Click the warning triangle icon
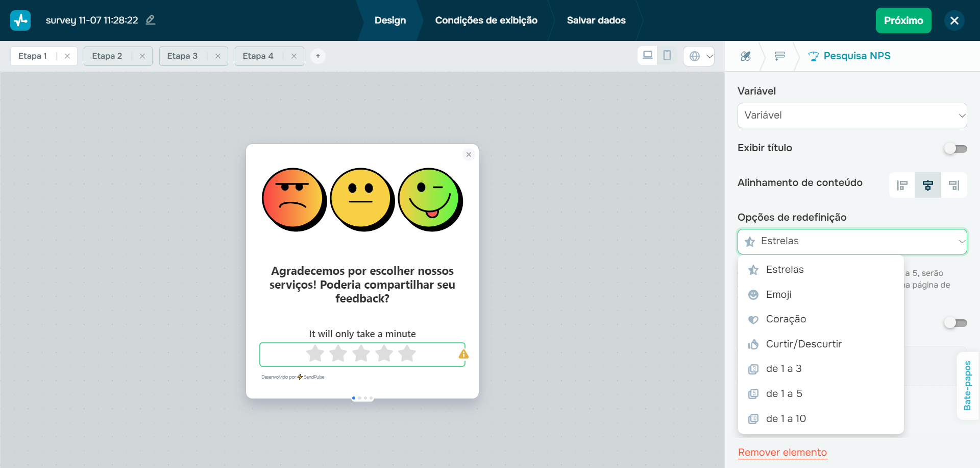980x468 pixels. point(463,354)
